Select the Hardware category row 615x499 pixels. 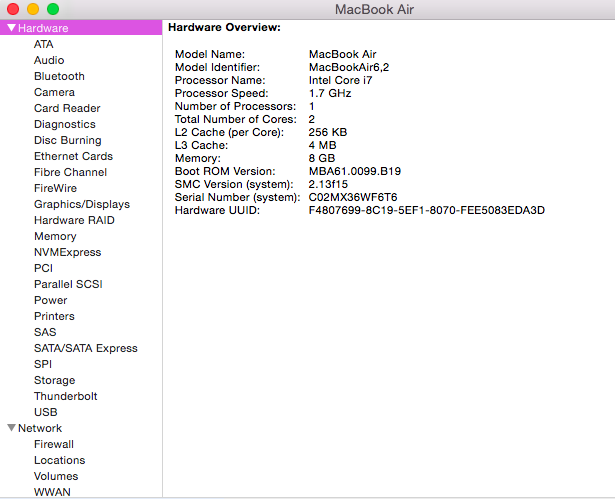pos(81,28)
